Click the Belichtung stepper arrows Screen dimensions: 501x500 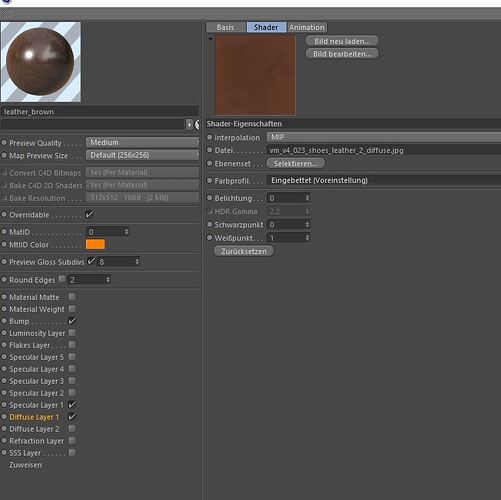307,198
